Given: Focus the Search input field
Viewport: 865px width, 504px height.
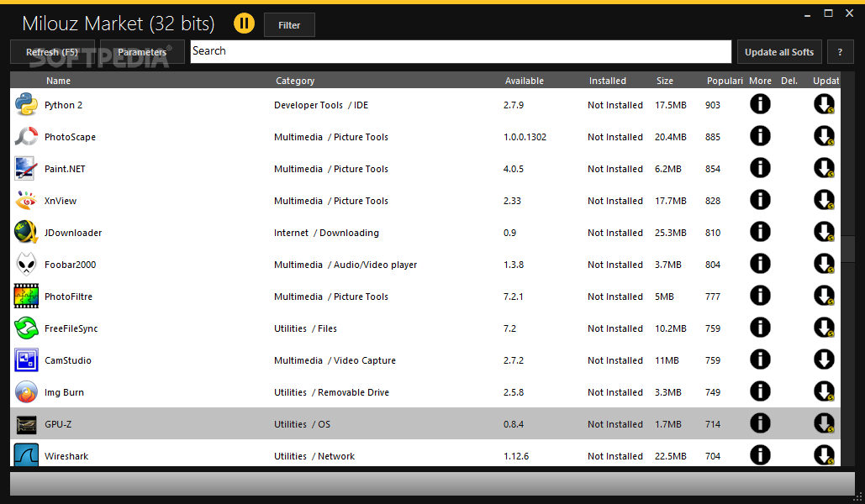Looking at the screenshot, I should pos(461,51).
